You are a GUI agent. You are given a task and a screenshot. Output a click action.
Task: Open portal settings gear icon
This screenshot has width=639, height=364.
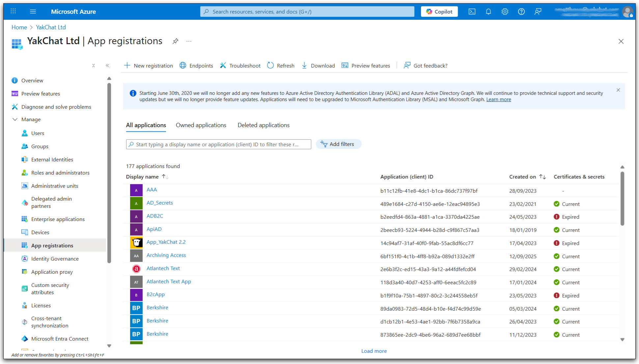coord(505,12)
